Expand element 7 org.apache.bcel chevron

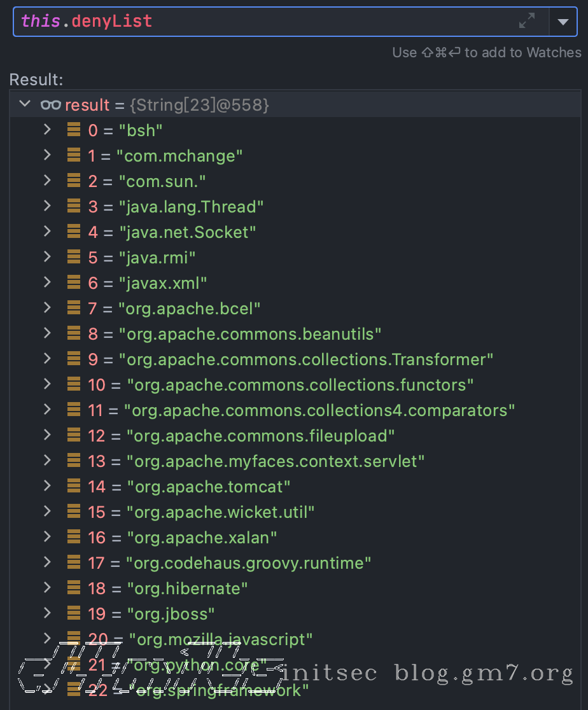point(46,307)
